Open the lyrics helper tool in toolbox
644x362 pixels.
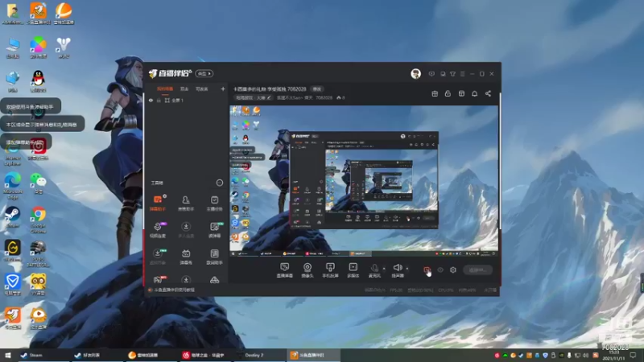point(214,256)
